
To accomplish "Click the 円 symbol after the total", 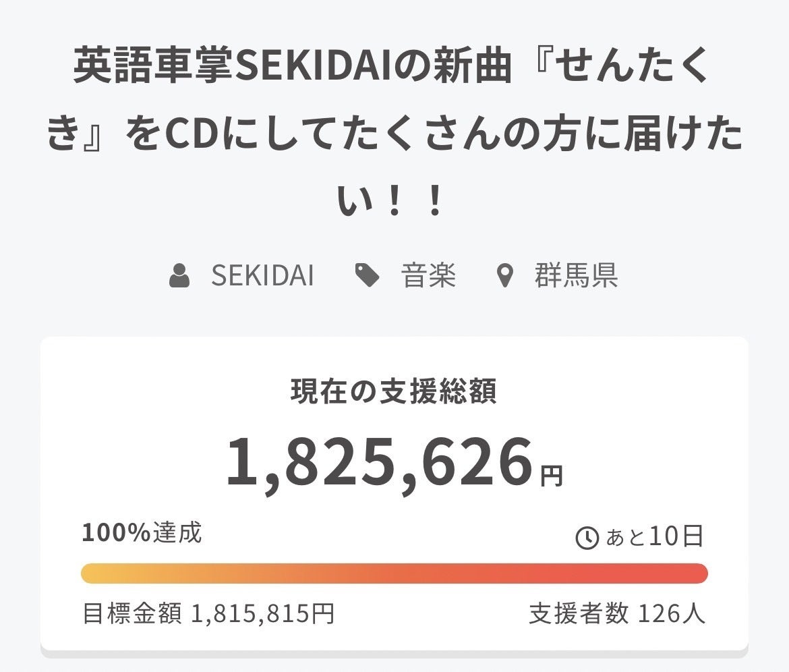I will click(x=551, y=476).
